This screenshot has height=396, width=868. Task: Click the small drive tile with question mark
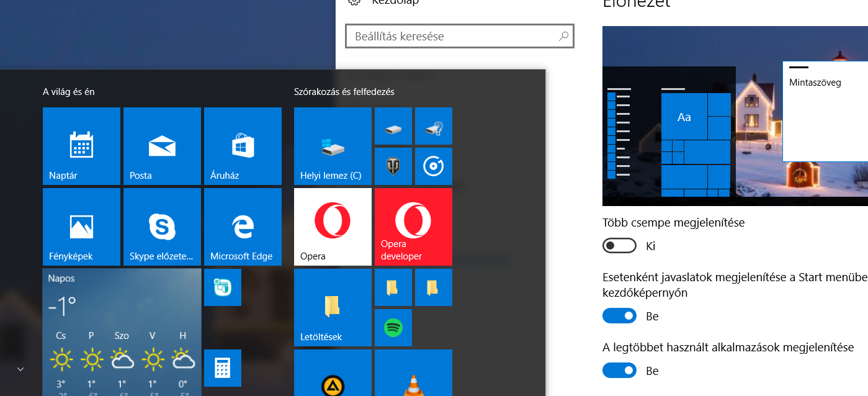click(434, 126)
